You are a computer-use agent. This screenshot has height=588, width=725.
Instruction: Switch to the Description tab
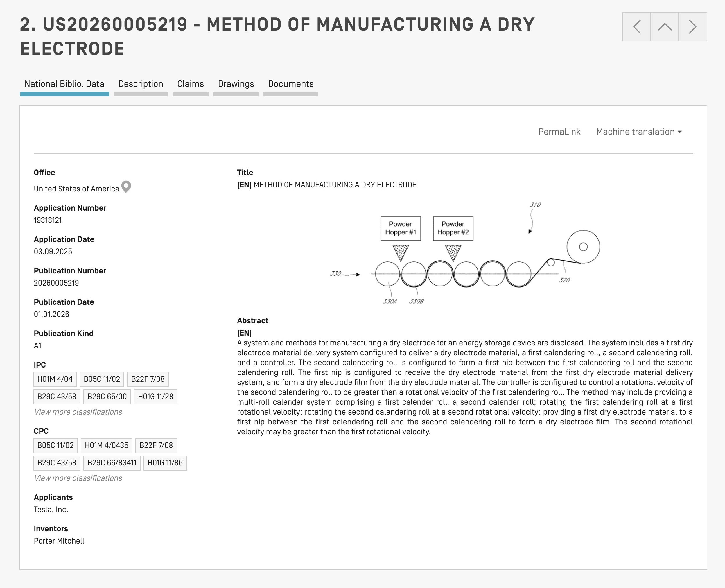point(141,84)
